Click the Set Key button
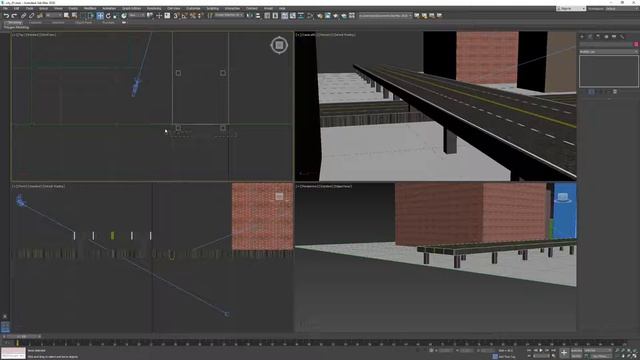 point(576,356)
